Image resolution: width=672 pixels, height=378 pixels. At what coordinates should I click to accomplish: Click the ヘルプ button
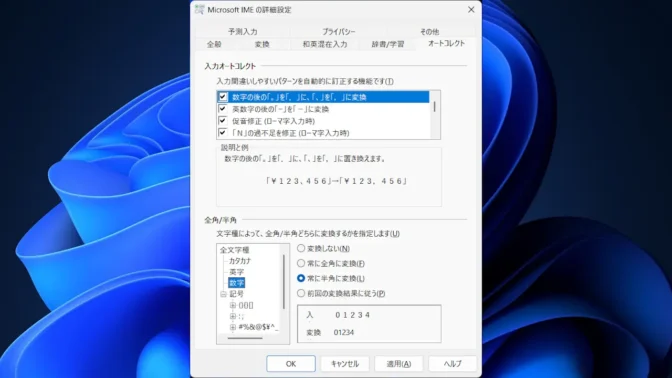pyautogui.click(x=453, y=363)
